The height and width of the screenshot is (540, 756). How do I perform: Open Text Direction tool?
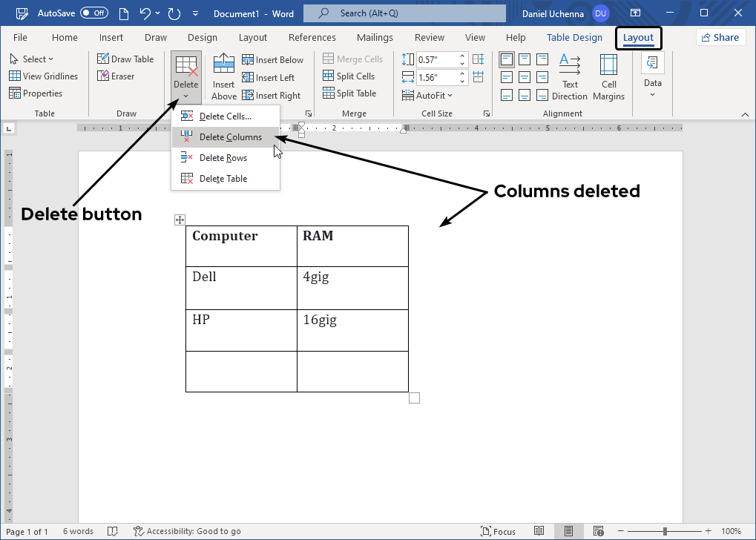coord(570,77)
